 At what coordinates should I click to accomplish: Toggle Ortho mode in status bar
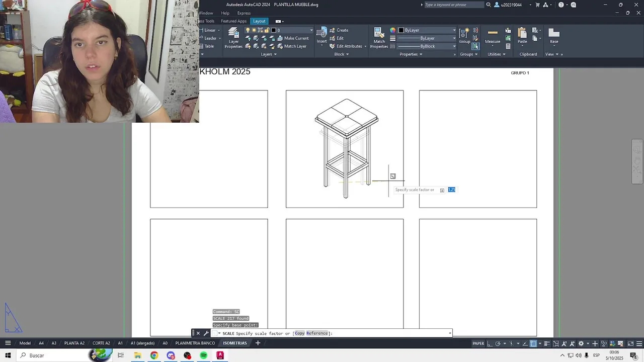point(489,343)
